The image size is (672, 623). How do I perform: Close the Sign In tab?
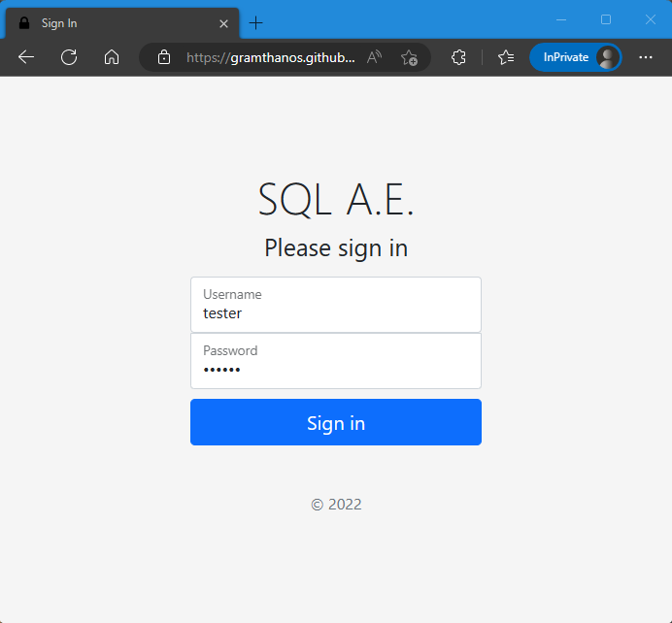(x=224, y=23)
